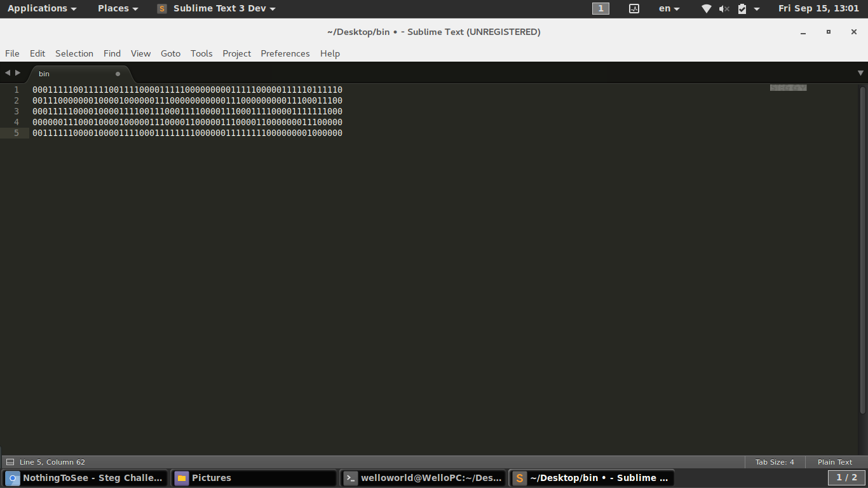Click the tab back navigation arrow
This screenshot has width=868, height=488.
(x=8, y=73)
